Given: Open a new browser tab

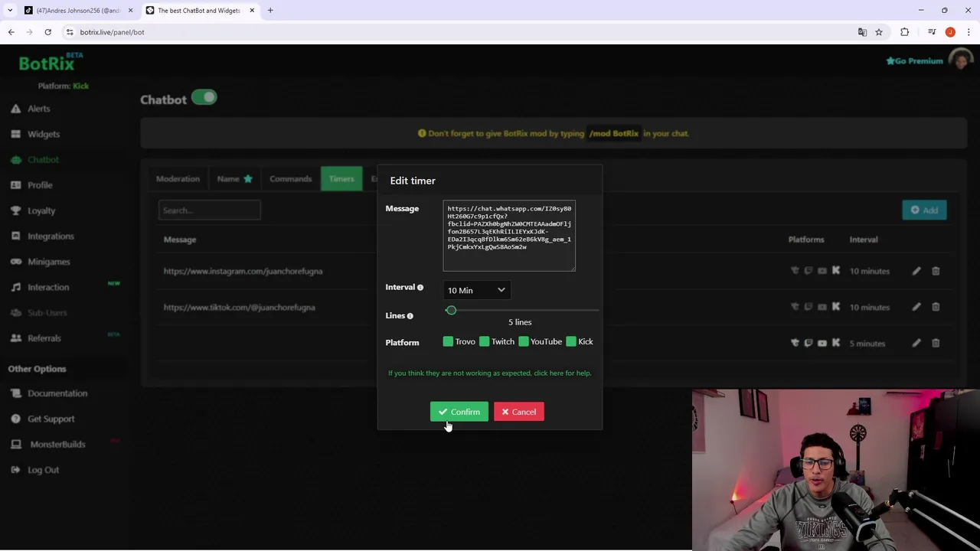Looking at the screenshot, I should [x=270, y=11].
